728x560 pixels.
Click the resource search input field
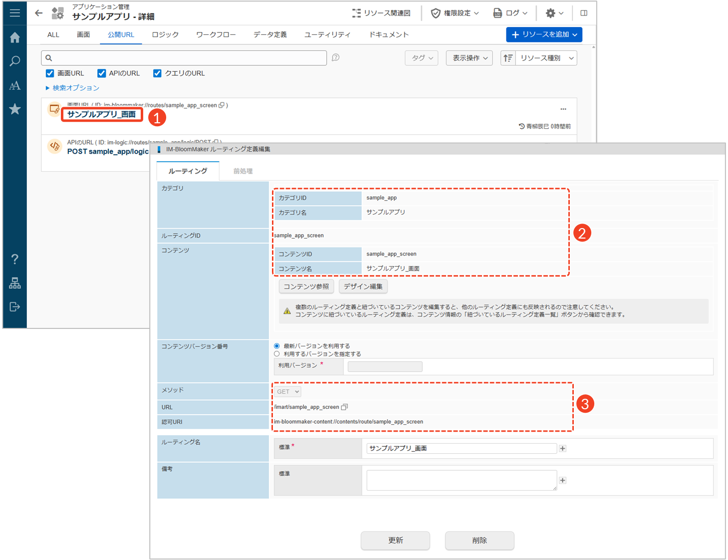point(184,58)
